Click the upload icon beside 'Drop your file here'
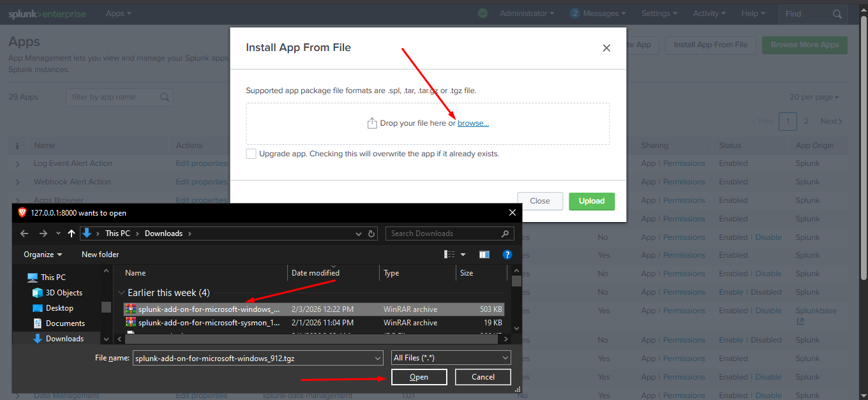This screenshot has height=400, width=868. click(372, 123)
